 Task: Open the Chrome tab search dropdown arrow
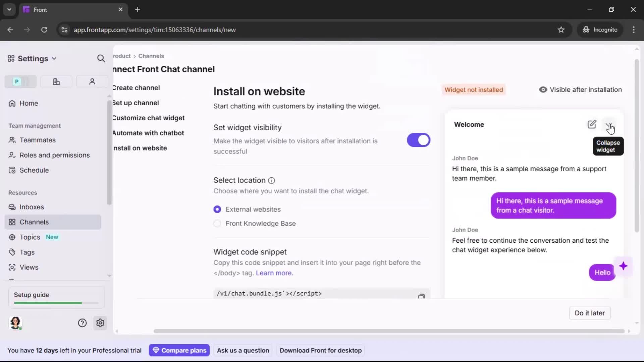tap(9, 9)
